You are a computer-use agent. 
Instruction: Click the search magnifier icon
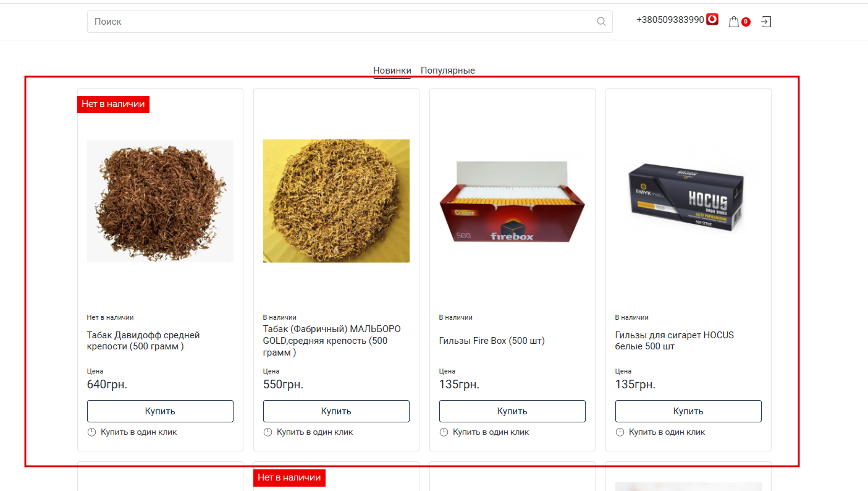(601, 22)
